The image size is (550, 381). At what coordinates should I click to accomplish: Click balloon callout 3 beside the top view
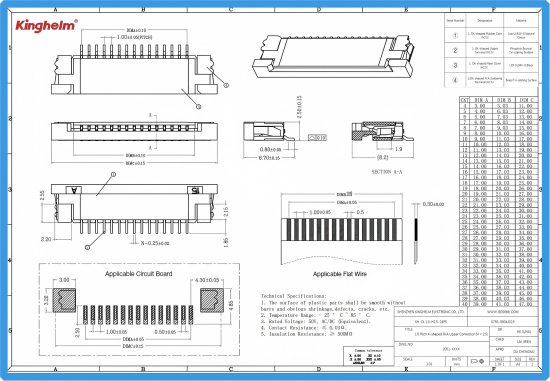coord(226,85)
